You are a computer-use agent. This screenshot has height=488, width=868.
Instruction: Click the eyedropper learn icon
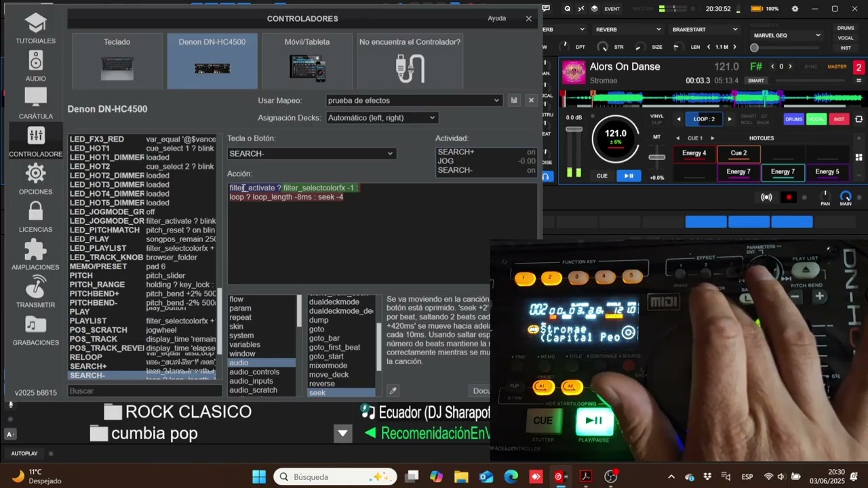pyautogui.click(x=393, y=390)
